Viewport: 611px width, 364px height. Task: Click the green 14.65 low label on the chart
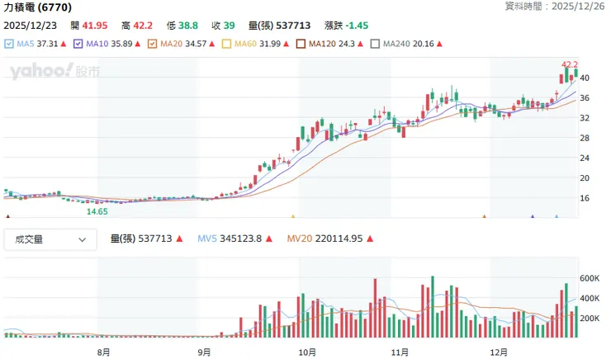click(x=97, y=211)
